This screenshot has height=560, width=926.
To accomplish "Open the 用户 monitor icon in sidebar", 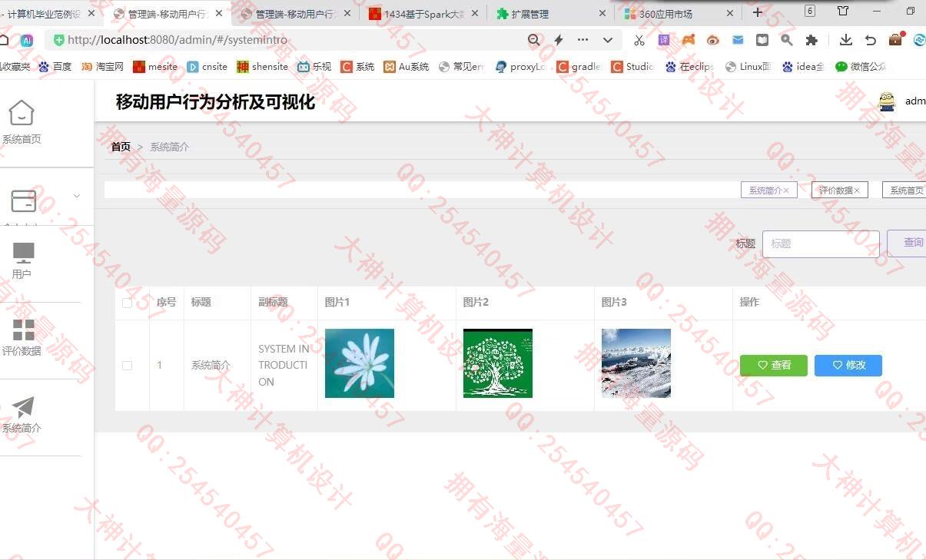I will coord(24,252).
